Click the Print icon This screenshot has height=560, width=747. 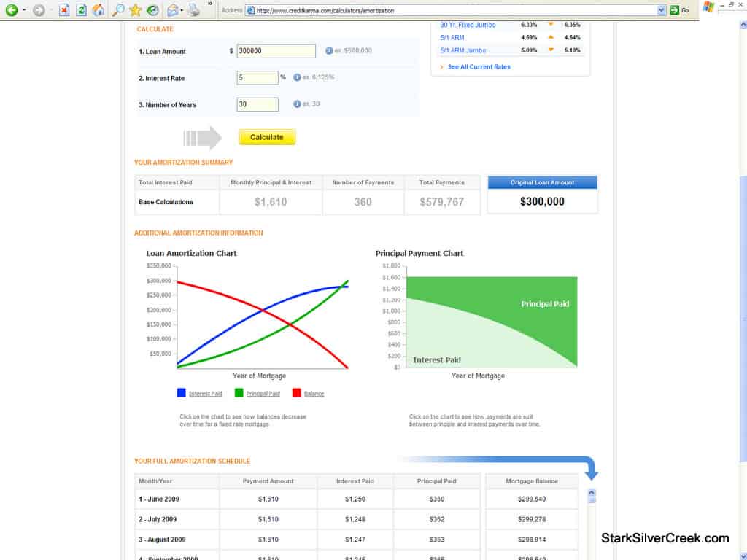[x=193, y=9]
